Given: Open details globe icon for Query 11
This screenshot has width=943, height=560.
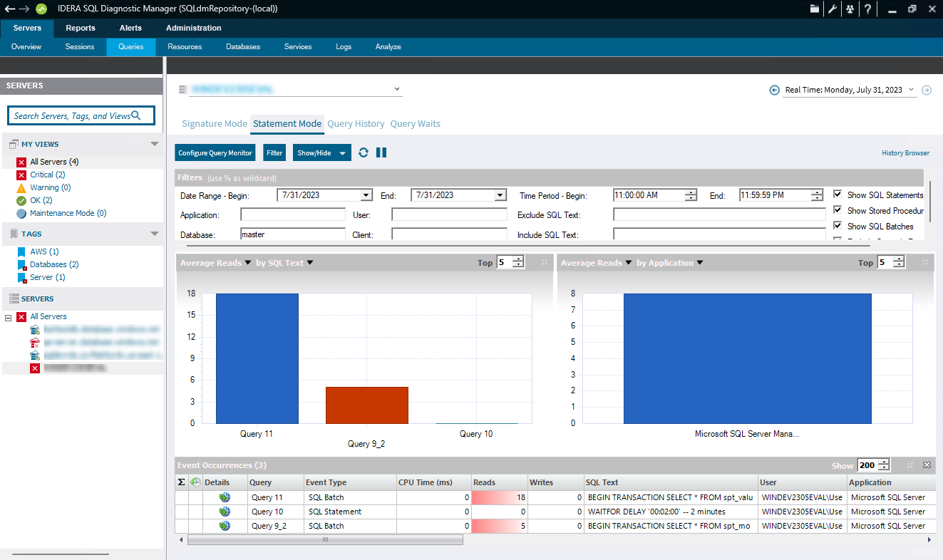Looking at the screenshot, I should pos(225,497).
